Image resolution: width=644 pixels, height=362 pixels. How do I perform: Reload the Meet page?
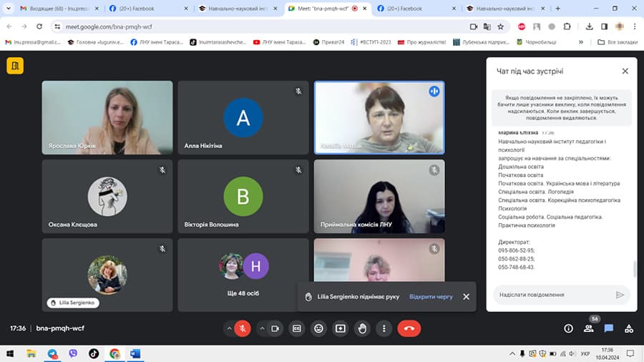(39, 26)
